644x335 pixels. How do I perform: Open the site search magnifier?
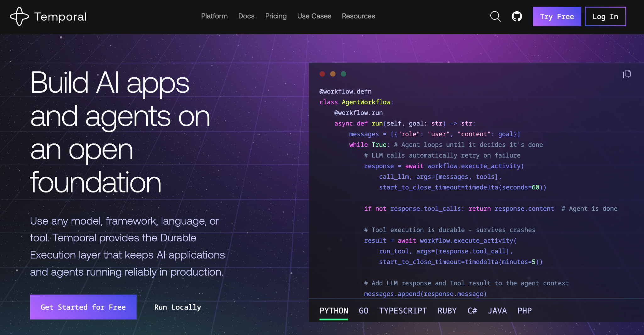pyautogui.click(x=495, y=16)
